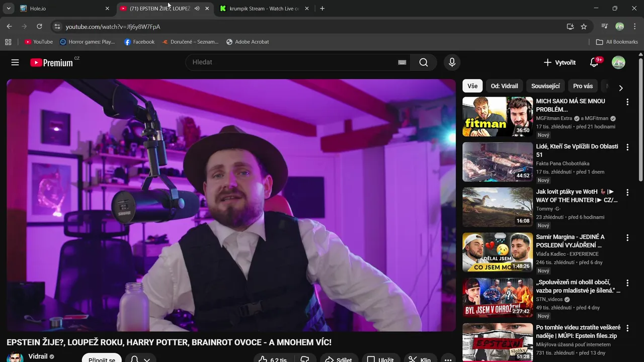
Task: Dislike the video with thumbs down
Action: point(304,359)
